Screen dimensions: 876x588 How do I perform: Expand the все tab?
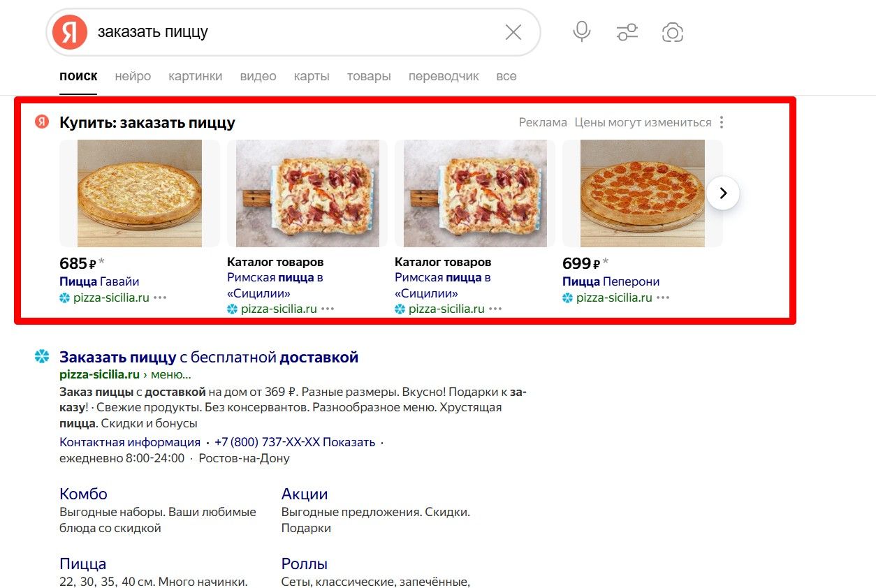coord(506,76)
